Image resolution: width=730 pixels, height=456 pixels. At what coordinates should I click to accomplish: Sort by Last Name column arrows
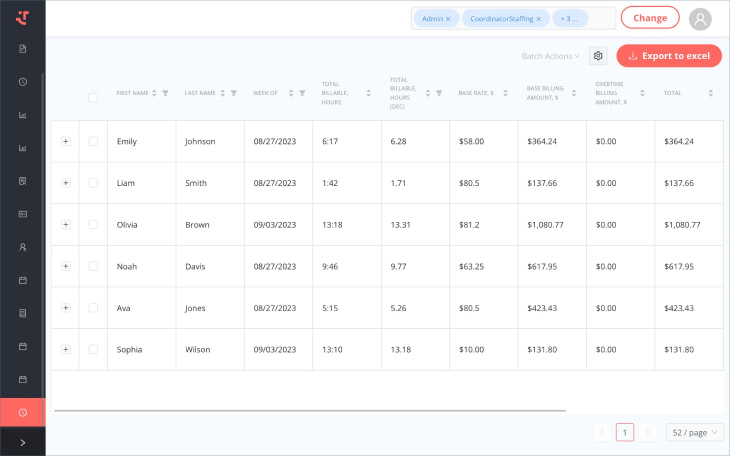pyautogui.click(x=222, y=93)
